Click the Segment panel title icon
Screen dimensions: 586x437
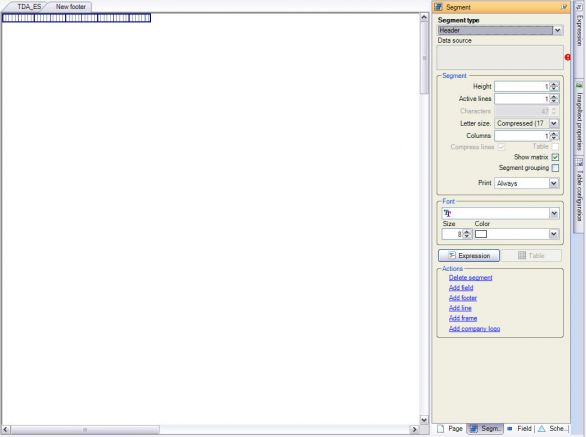(439, 7)
